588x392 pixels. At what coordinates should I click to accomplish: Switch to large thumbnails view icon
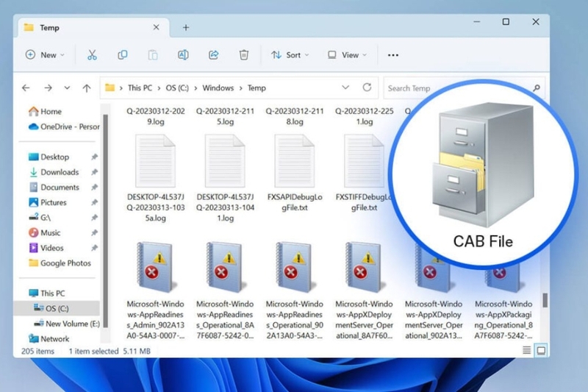541,351
